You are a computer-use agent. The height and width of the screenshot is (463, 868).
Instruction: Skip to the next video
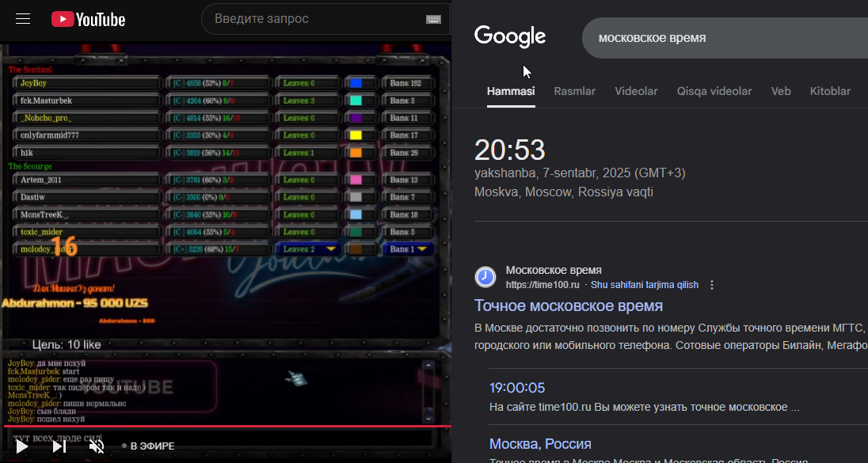click(59, 446)
